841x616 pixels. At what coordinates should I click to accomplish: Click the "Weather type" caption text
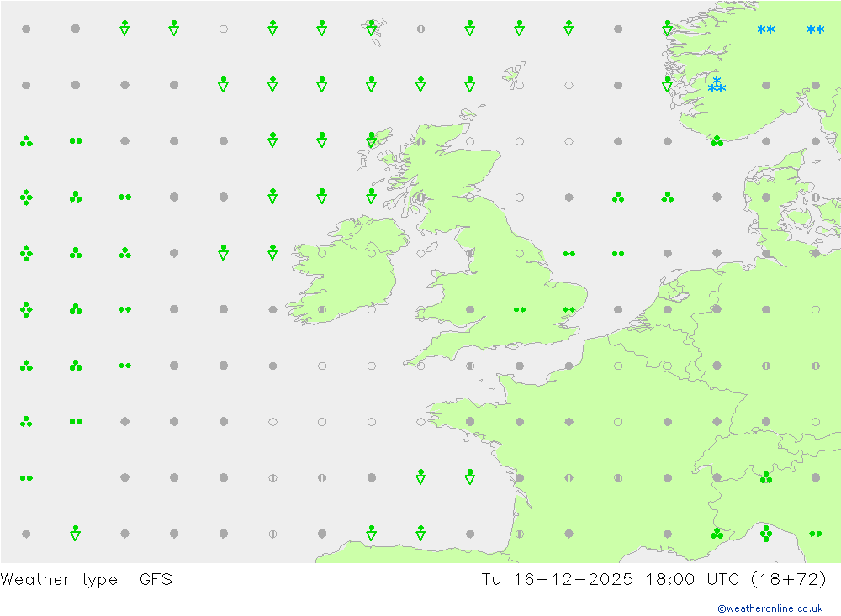tap(60, 579)
